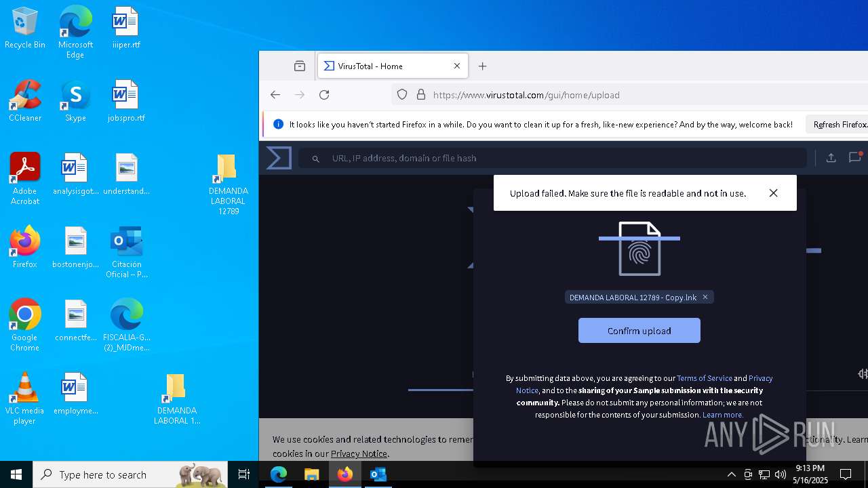868x488 pixels.
Task: Click the Firefox address bar URL
Action: pyautogui.click(x=526, y=95)
